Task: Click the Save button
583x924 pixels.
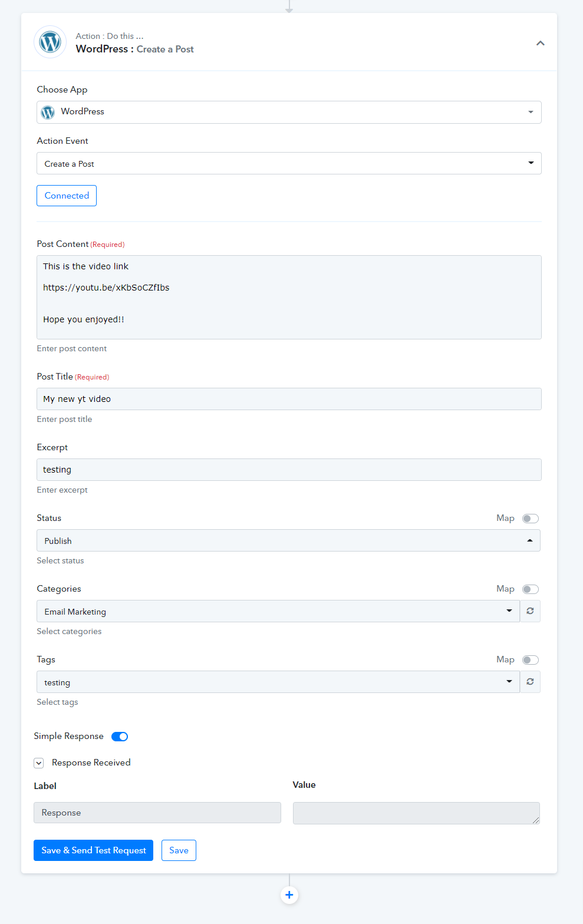Action: [179, 850]
